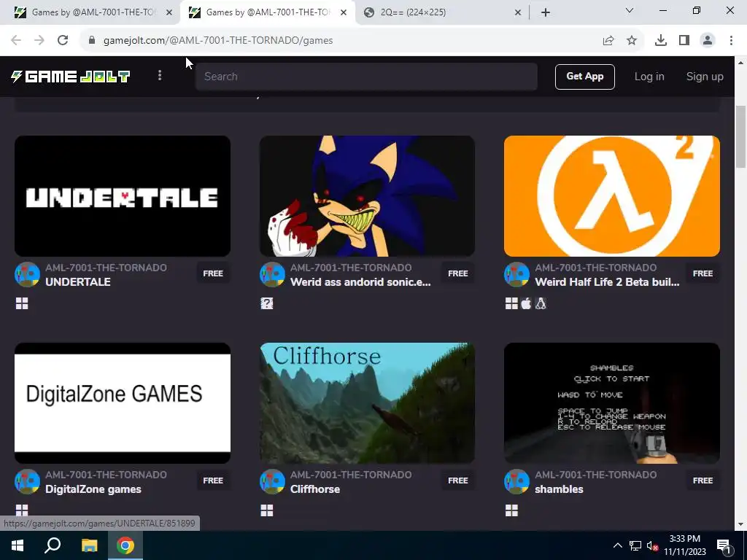
Task: Click the browser back arrow
Action: tap(16, 41)
